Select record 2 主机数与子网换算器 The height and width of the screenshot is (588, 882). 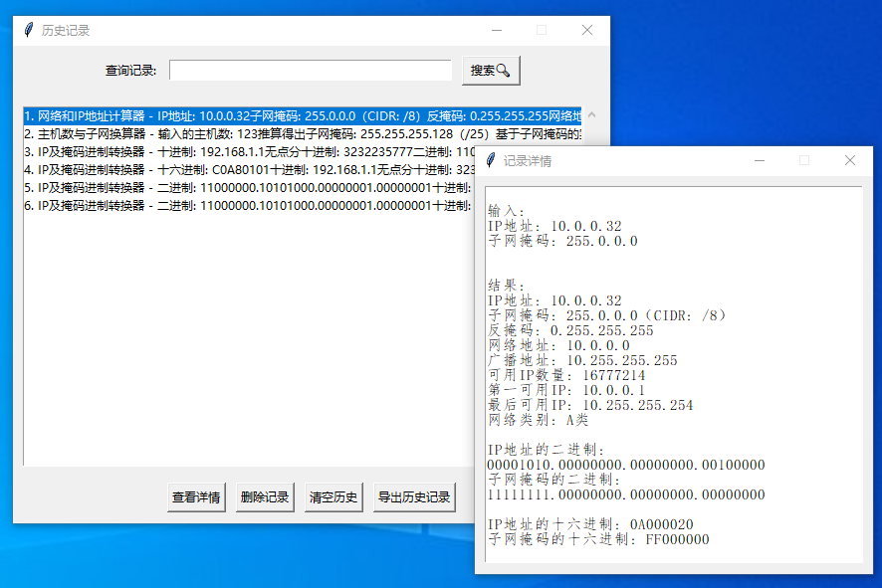tap(303, 133)
